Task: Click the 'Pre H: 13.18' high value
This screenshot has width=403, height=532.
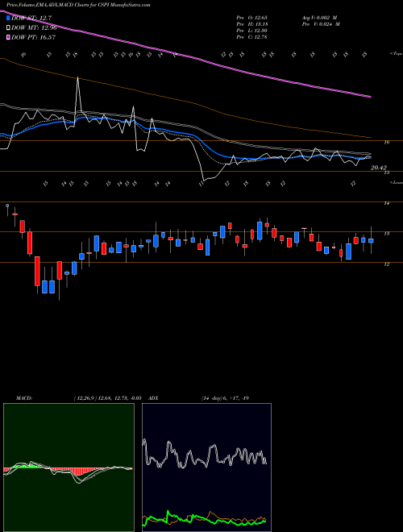Action: tap(251, 24)
